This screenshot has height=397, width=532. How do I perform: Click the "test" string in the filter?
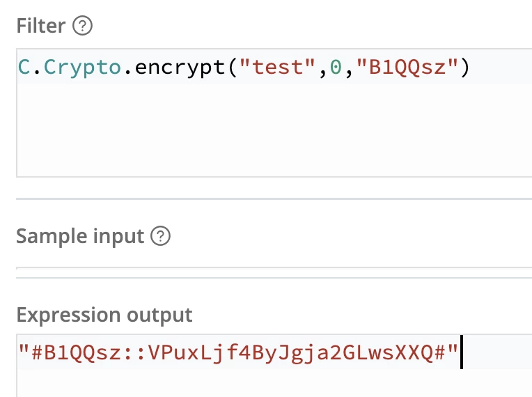point(277,67)
